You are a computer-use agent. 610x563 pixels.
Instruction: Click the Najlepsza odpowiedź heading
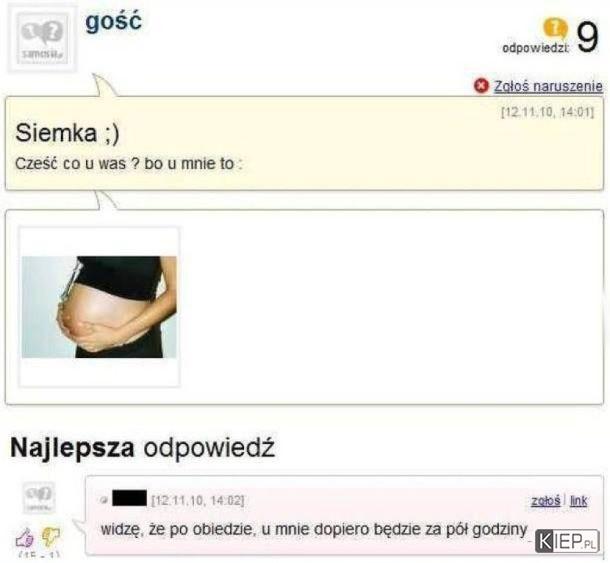pos(142,448)
